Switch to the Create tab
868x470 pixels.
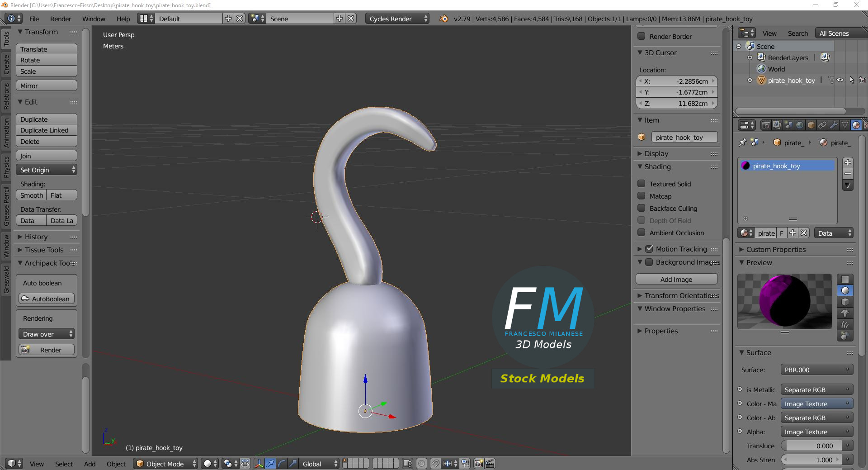tap(6, 64)
